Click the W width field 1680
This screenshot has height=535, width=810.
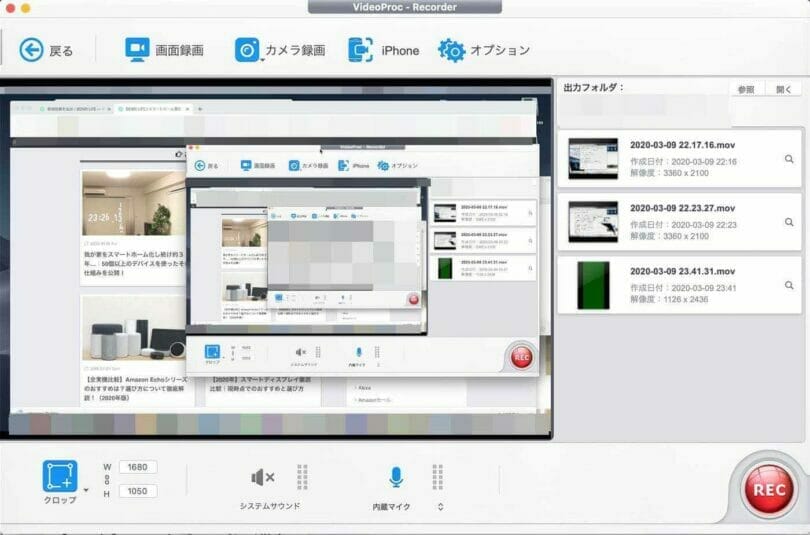click(x=138, y=467)
